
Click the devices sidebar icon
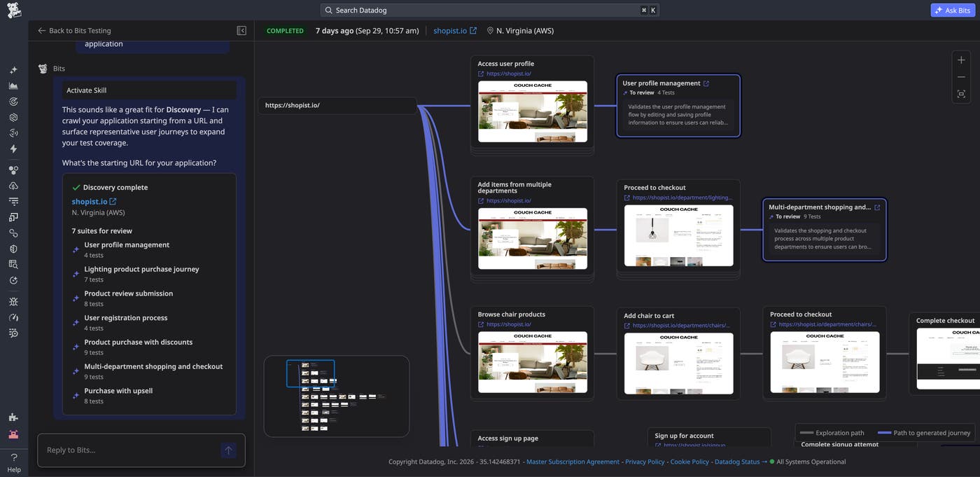pyautogui.click(x=13, y=217)
